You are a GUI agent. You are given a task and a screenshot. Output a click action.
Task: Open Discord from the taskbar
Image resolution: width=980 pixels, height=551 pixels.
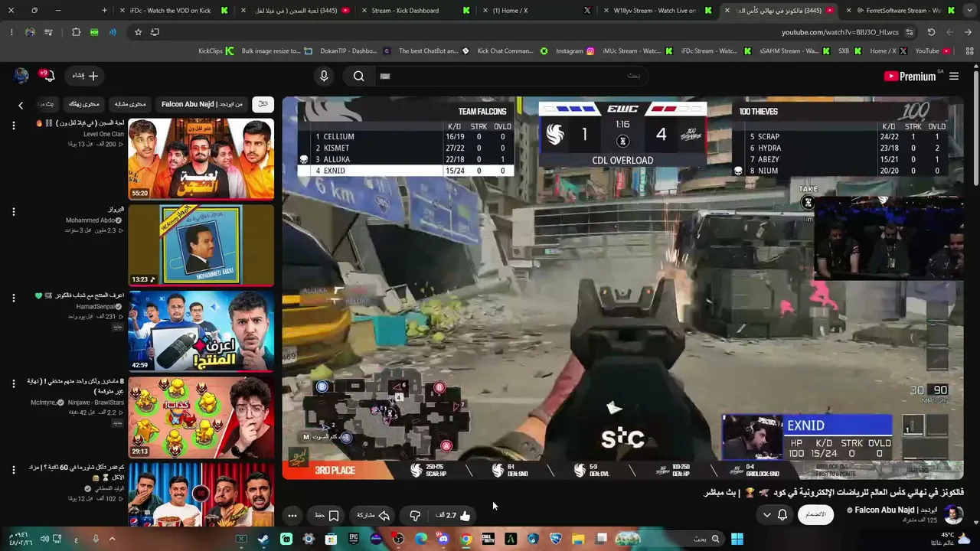pyautogui.click(x=443, y=539)
